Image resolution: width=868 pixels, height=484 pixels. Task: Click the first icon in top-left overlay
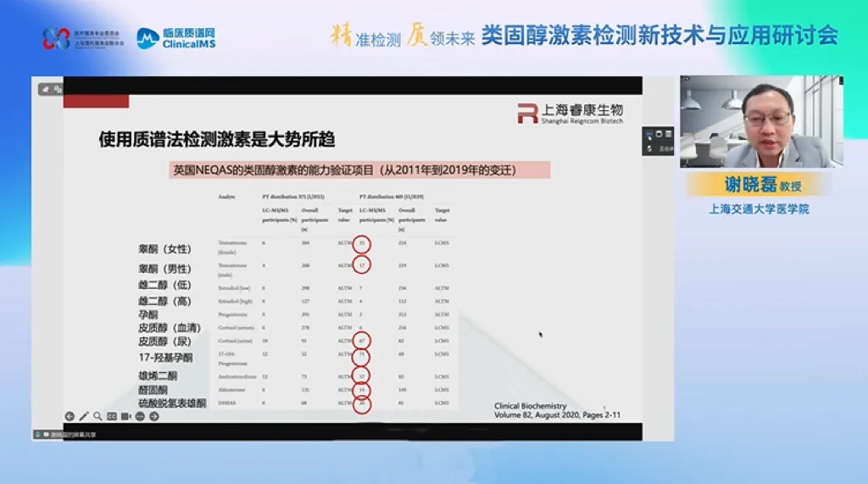[47, 88]
